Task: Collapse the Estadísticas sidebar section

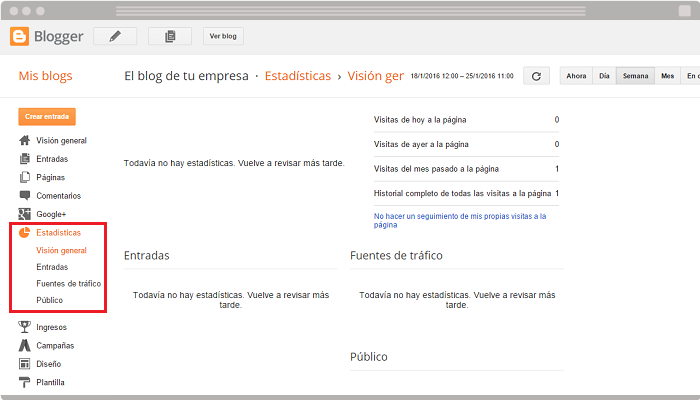Action: 58,232
